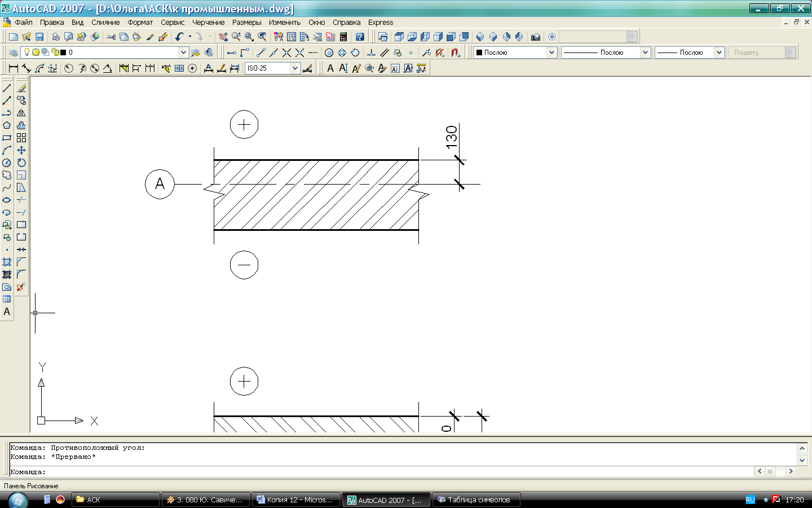Select the Line drawing tool
The height and width of the screenshot is (508, 812).
point(7,88)
